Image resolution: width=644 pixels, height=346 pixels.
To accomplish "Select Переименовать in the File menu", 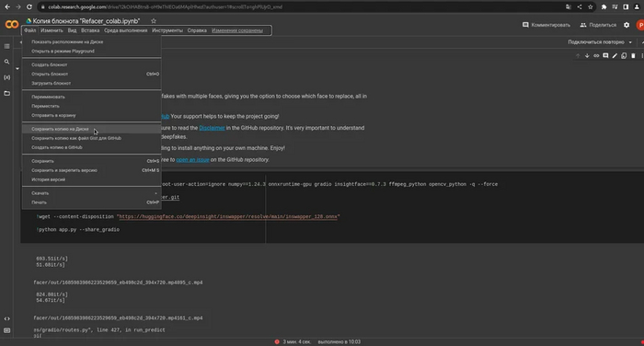I will point(92,97).
